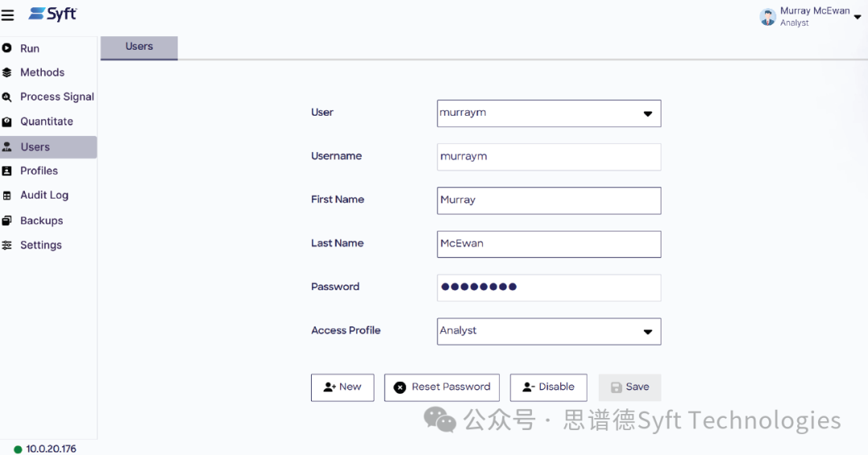Click the Password field
This screenshot has width=868, height=455.
[x=549, y=288]
